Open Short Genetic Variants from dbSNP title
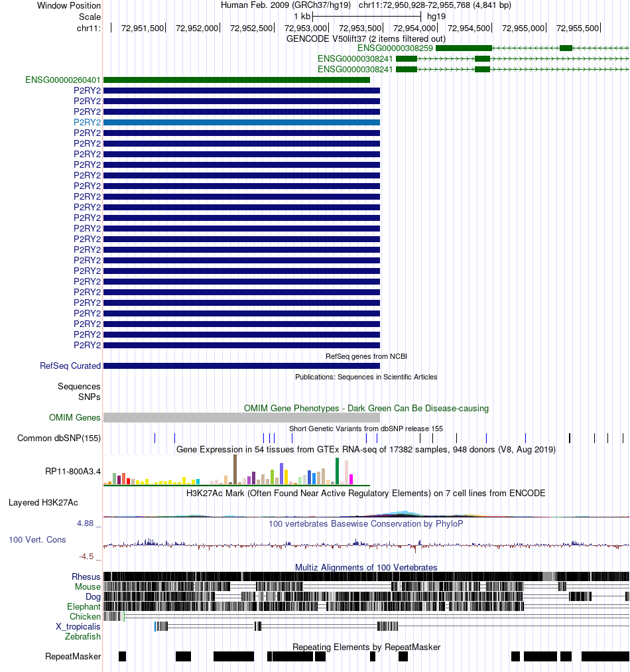This screenshot has width=630, height=672. [366, 429]
